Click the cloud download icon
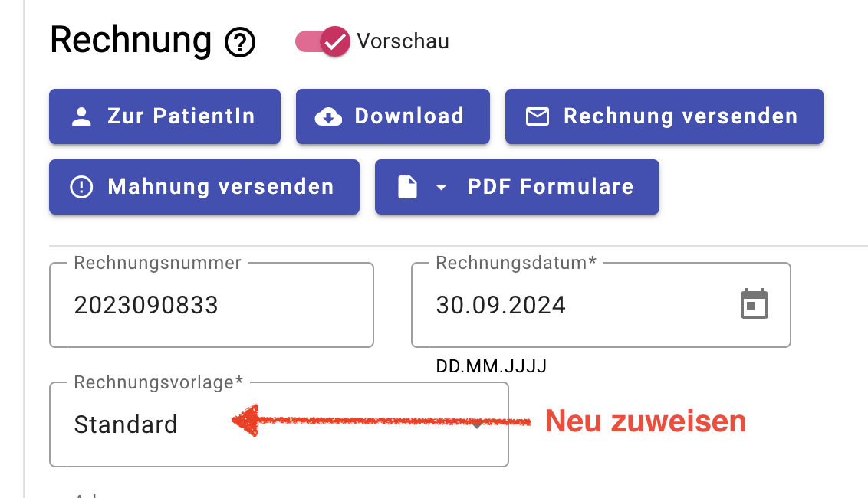 pyautogui.click(x=328, y=116)
